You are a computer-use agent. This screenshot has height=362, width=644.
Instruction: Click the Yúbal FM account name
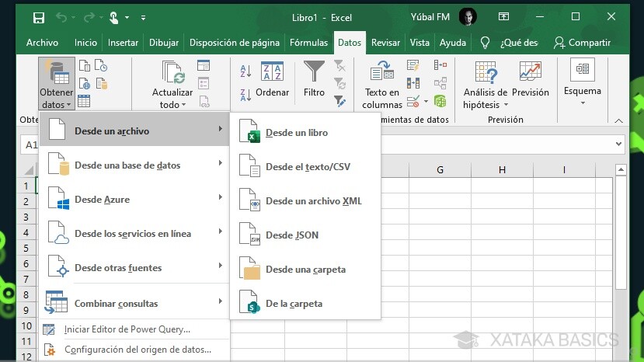(430, 17)
